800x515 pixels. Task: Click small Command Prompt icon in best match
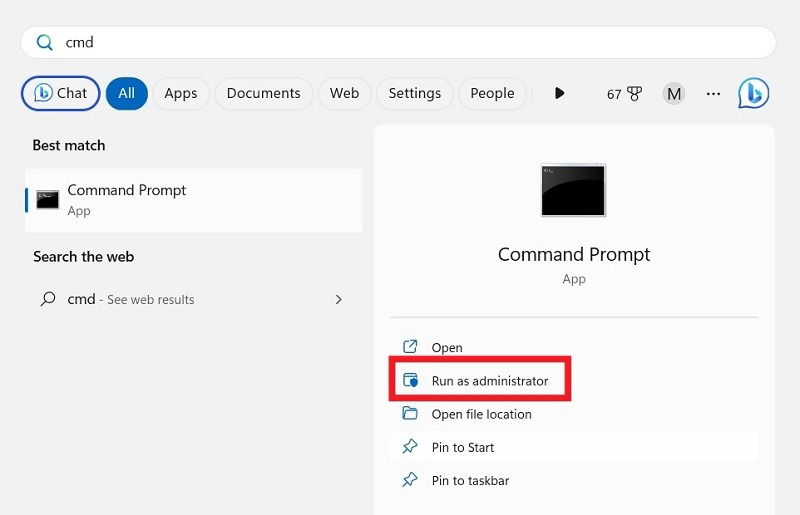point(47,200)
